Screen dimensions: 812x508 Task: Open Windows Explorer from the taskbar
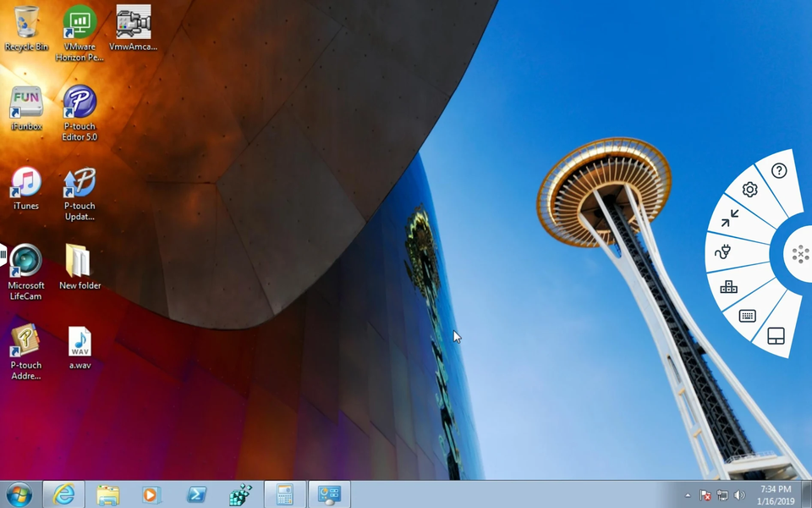(x=107, y=494)
